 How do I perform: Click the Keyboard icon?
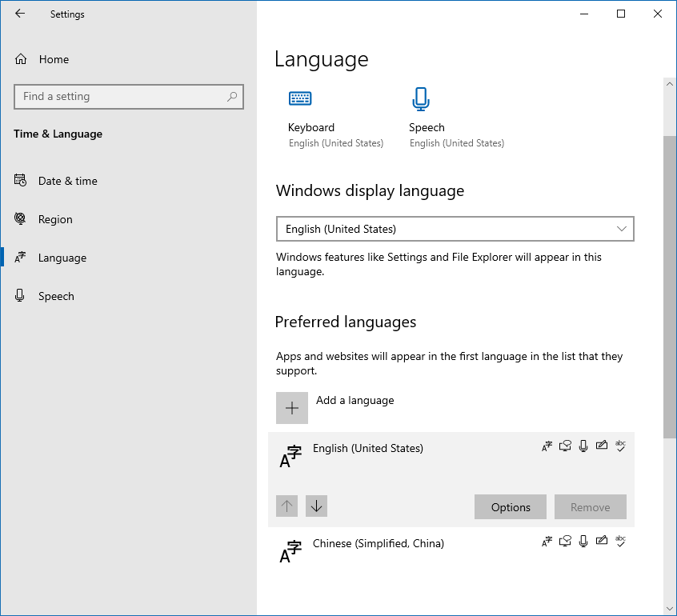(x=300, y=98)
